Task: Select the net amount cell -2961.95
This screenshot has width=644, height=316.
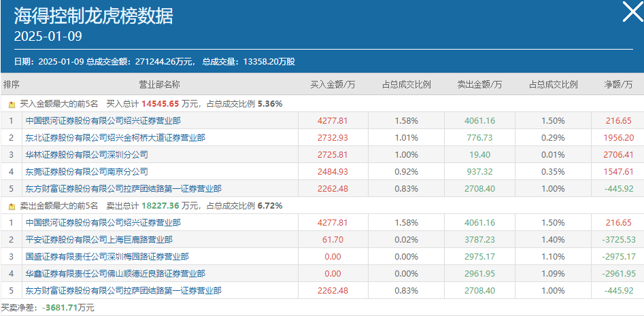Action: click(x=619, y=273)
